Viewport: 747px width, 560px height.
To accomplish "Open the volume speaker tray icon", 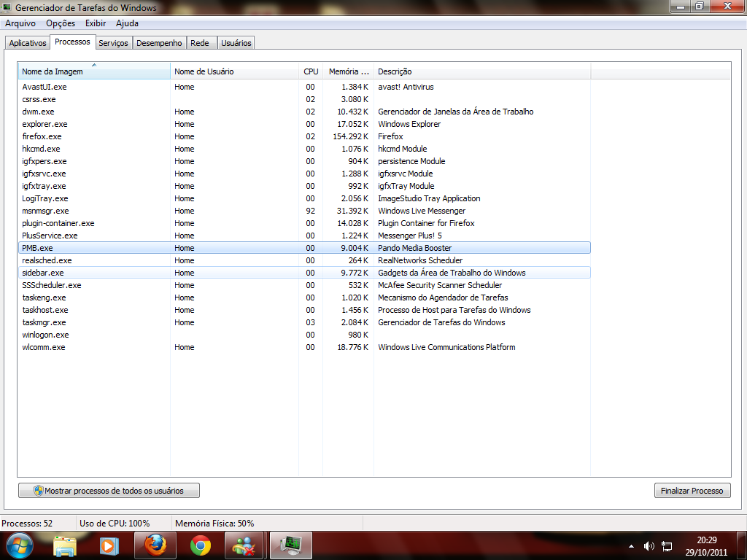I will tap(649, 546).
